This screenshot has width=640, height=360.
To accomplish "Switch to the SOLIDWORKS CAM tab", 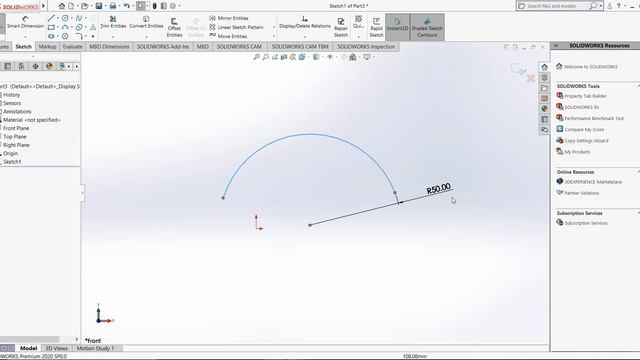I will [239, 47].
